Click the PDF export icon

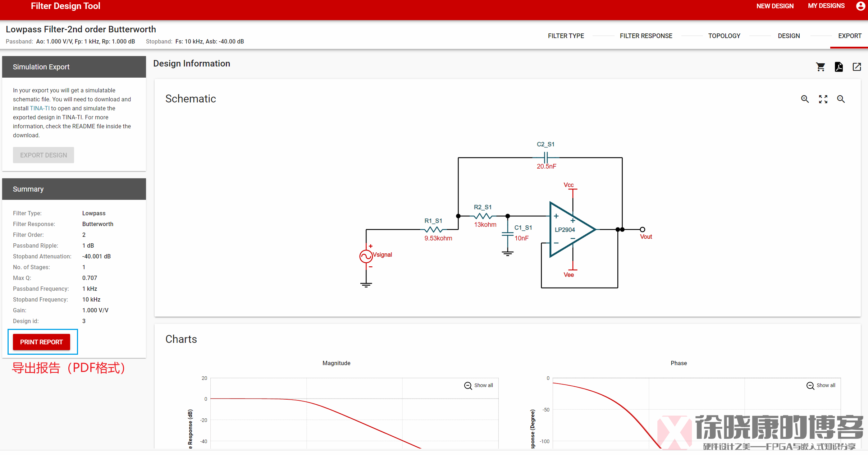tap(839, 67)
